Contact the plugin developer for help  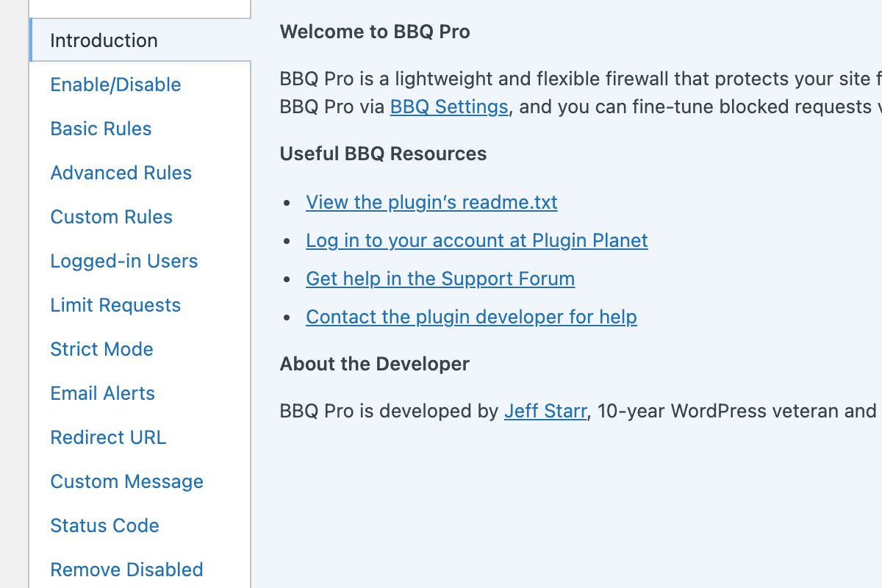pyautogui.click(x=471, y=317)
